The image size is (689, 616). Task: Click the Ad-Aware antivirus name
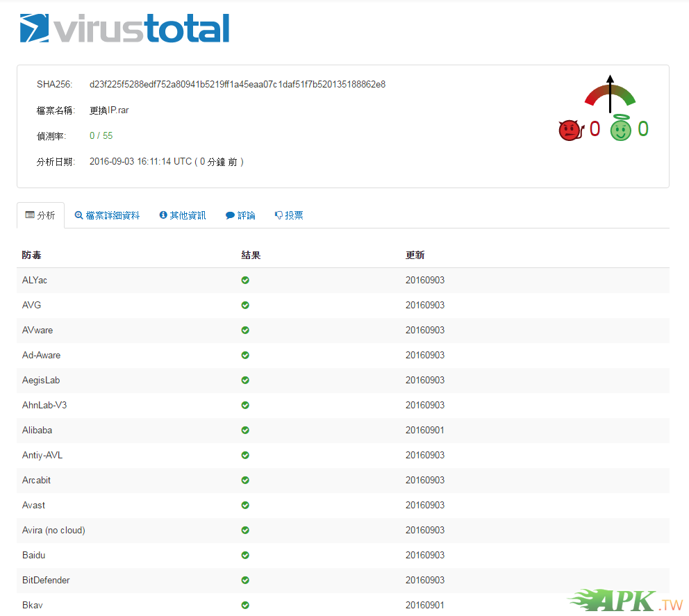pyautogui.click(x=41, y=356)
